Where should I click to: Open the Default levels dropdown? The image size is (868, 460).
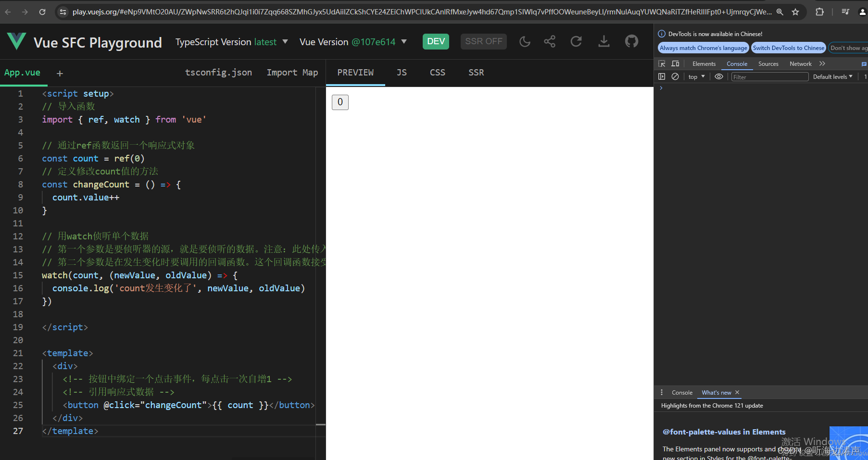[x=833, y=77]
